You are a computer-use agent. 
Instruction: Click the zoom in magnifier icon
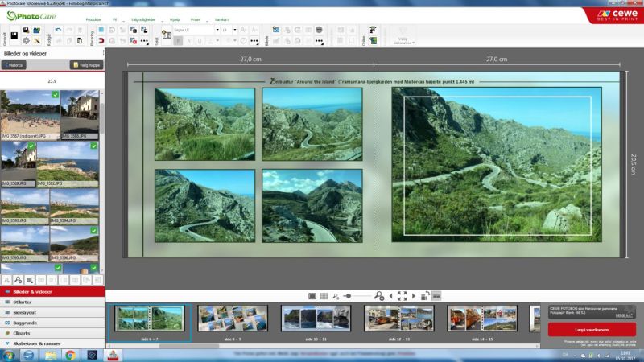coord(379,296)
